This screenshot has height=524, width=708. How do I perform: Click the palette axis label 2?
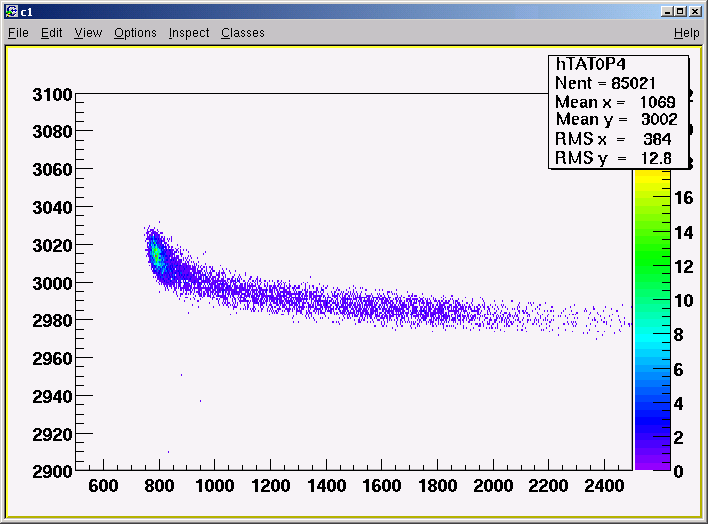coord(678,438)
